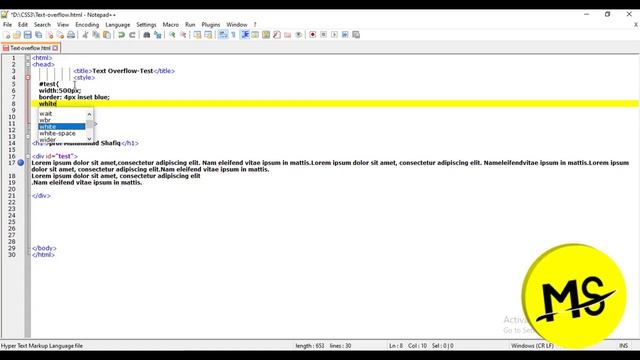Viewport: 640px width, 360px height.
Task: Open Find with the binoculars icon
Action: 147,35
